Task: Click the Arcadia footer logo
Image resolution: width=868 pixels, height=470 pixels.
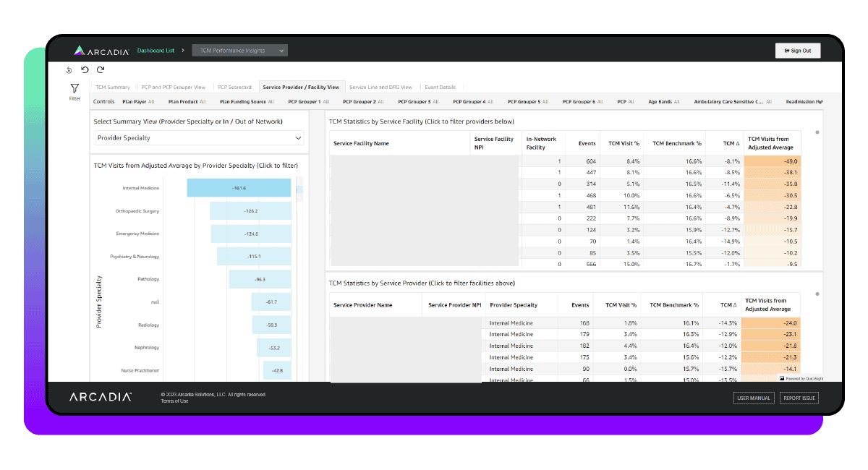Action: (x=101, y=397)
